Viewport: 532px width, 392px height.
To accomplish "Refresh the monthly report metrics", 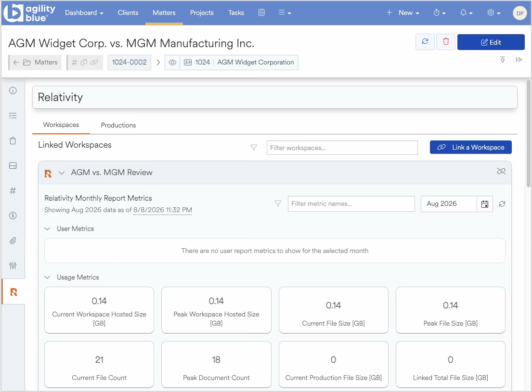I will click(502, 204).
